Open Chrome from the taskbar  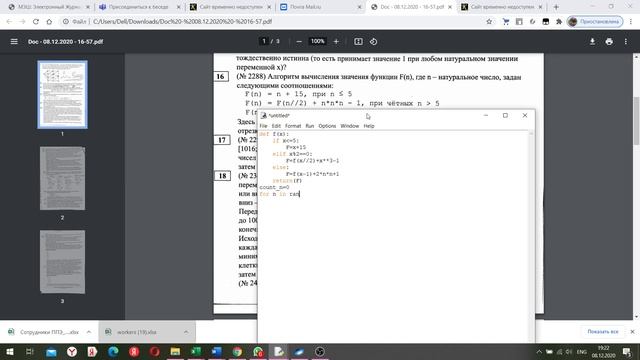tap(237, 351)
